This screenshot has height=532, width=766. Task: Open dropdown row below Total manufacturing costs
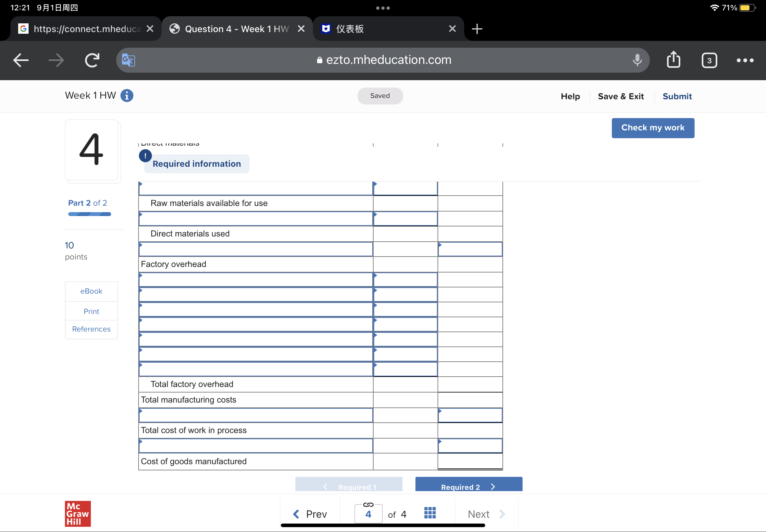pos(256,415)
